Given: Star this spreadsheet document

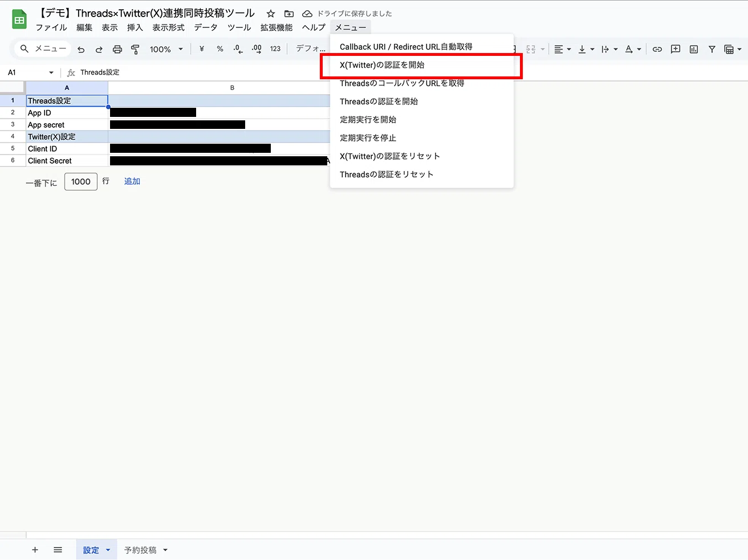Looking at the screenshot, I should click(271, 14).
